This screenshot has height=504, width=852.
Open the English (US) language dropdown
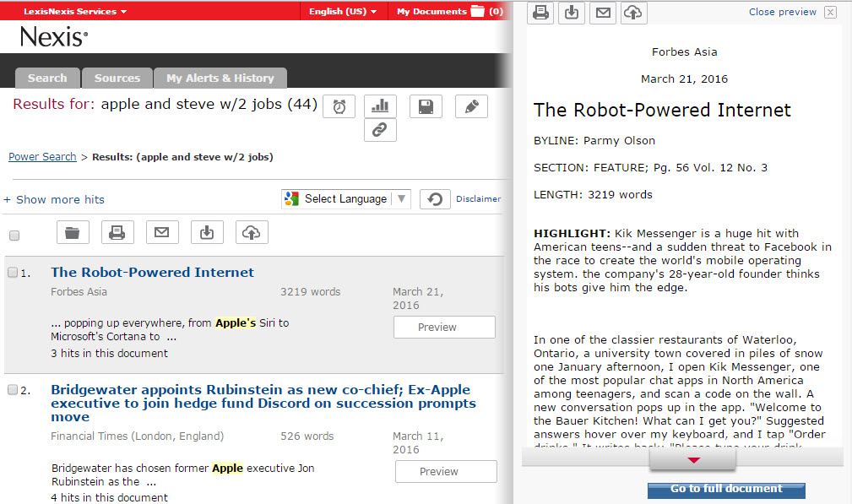(343, 12)
